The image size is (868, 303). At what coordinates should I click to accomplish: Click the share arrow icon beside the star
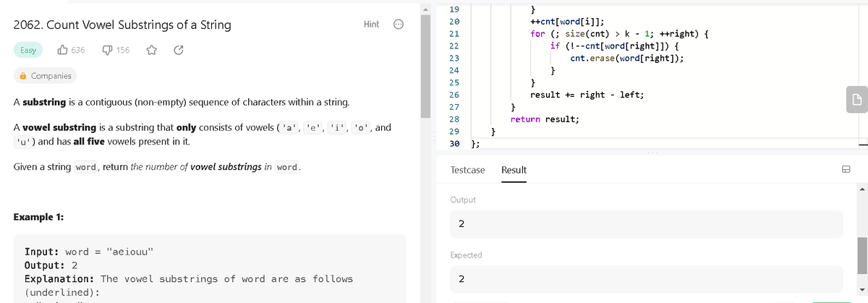point(178,50)
